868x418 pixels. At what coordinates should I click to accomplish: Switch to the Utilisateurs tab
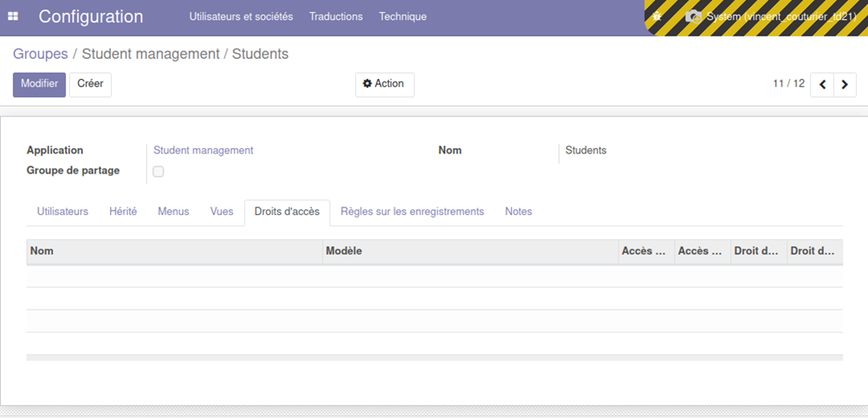62,212
